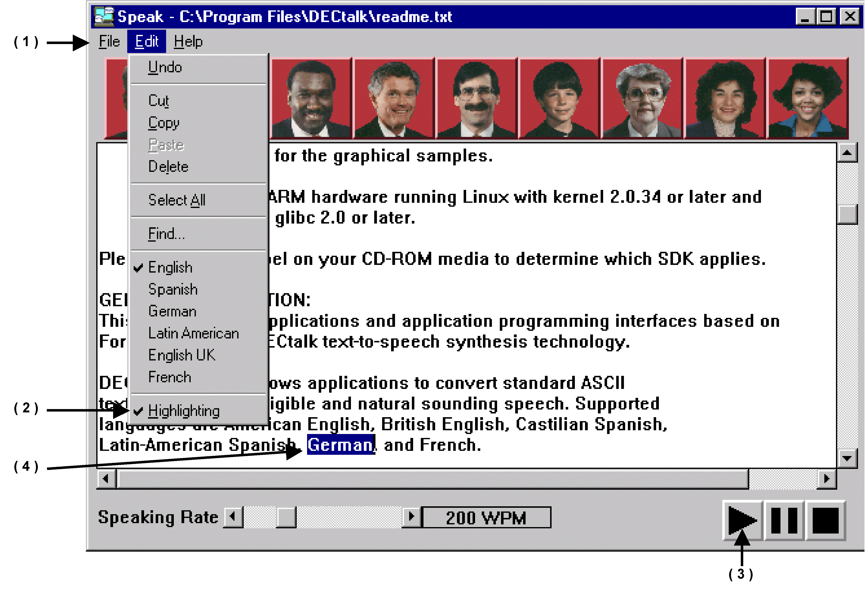
Task: Open the Find... dialog entry
Action: point(166,234)
